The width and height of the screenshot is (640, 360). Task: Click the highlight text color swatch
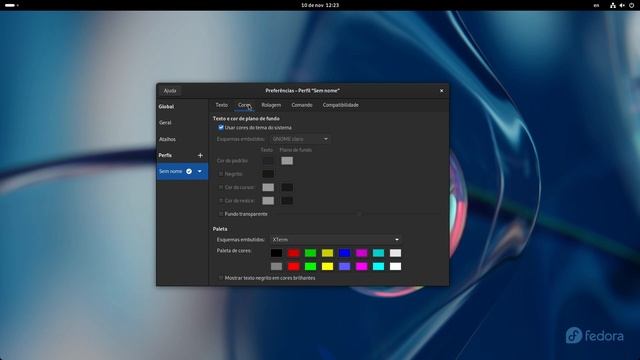pos(268,201)
